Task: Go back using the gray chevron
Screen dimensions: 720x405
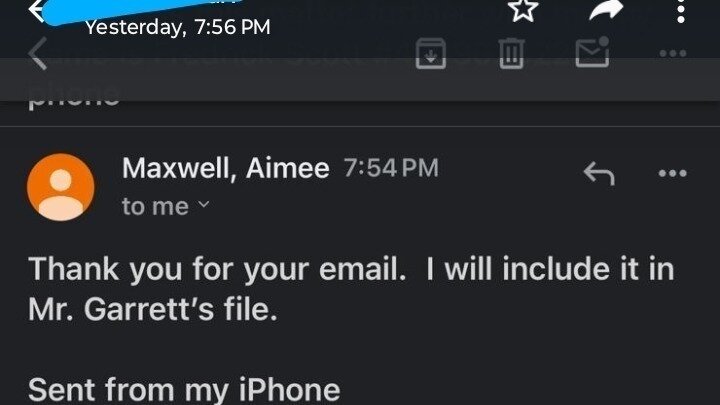Action: tap(38, 54)
